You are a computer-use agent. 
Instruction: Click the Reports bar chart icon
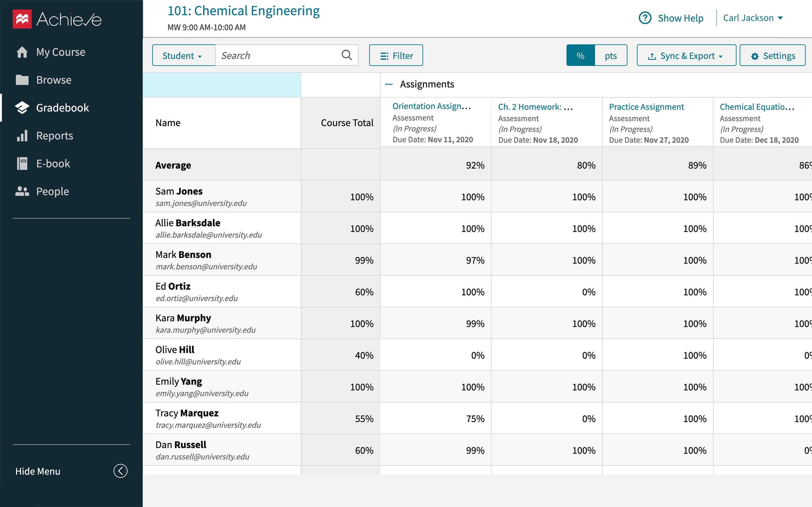coord(22,136)
